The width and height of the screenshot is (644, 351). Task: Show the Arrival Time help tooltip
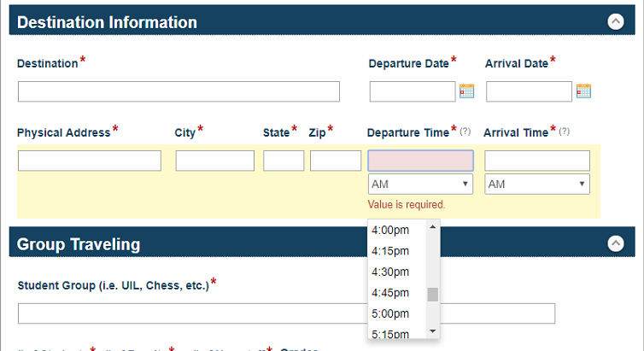tap(565, 132)
